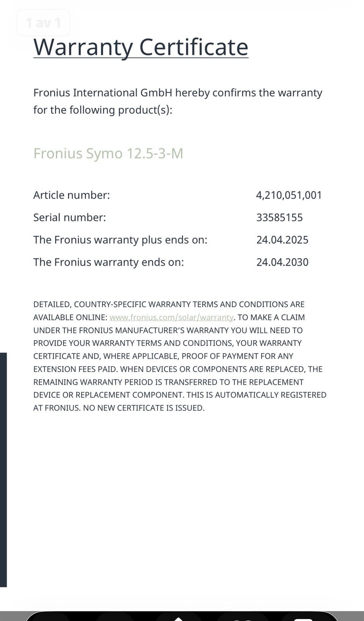The width and height of the screenshot is (364, 621).
Task: Click the dark vertical bar on the left edge
Action: 3,470
